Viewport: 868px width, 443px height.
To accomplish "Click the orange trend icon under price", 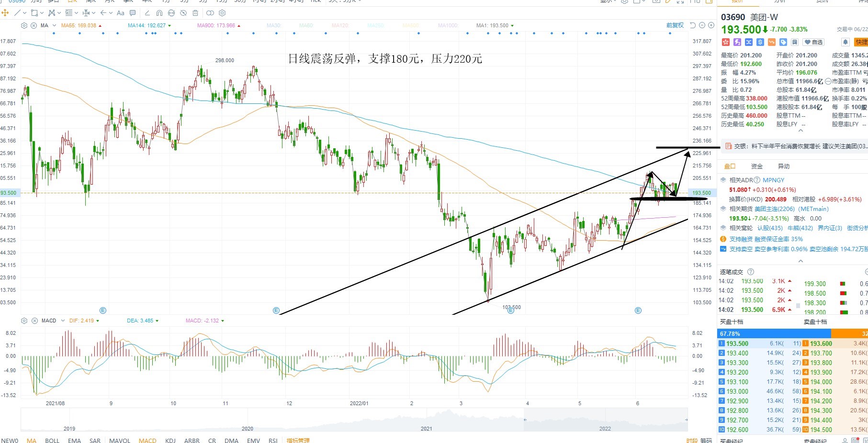I will [772, 42].
